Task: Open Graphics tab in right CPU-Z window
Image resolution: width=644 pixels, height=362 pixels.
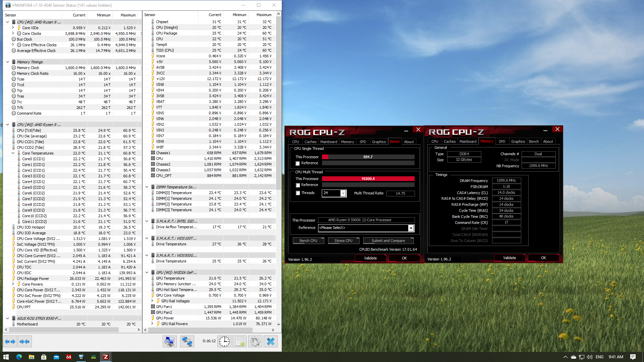Action: click(518, 141)
